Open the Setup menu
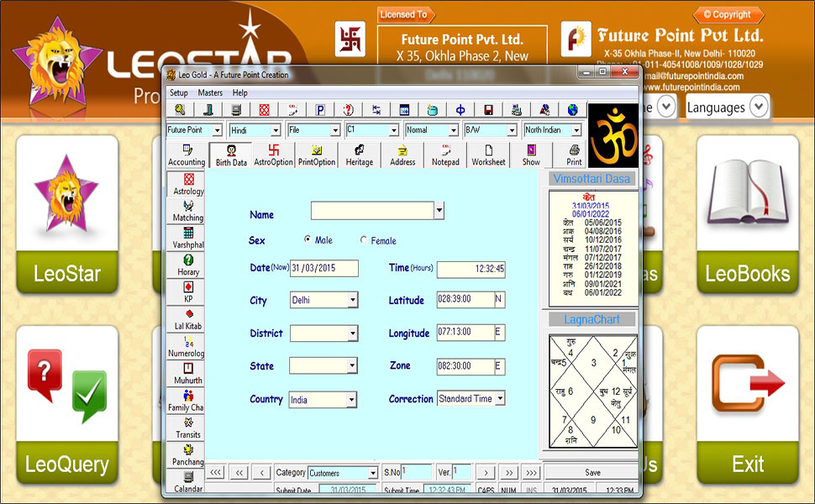The height and width of the screenshot is (504, 815). (179, 92)
